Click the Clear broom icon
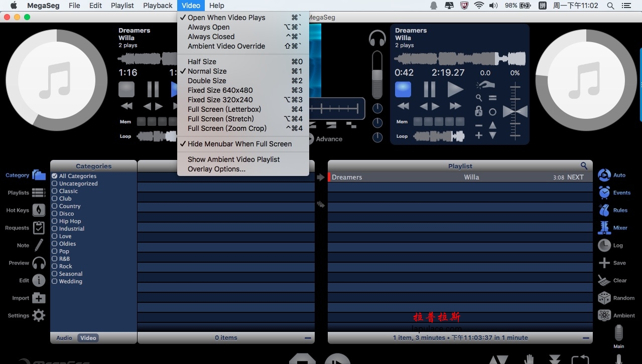 tap(604, 280)
